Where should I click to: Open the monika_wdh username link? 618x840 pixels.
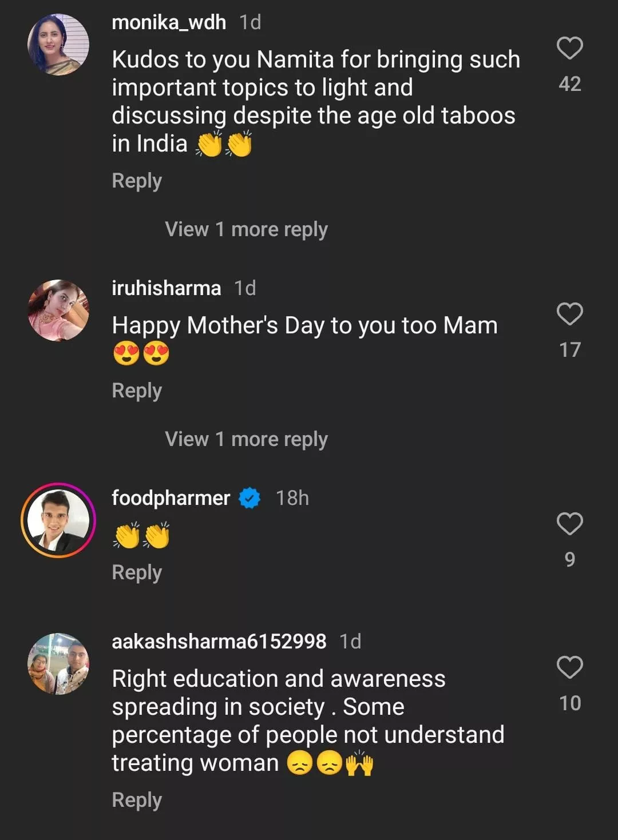click(169, 22)
